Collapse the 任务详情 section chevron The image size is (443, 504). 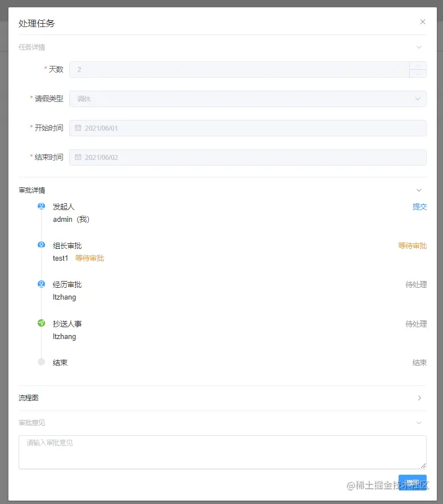(419, 47)
